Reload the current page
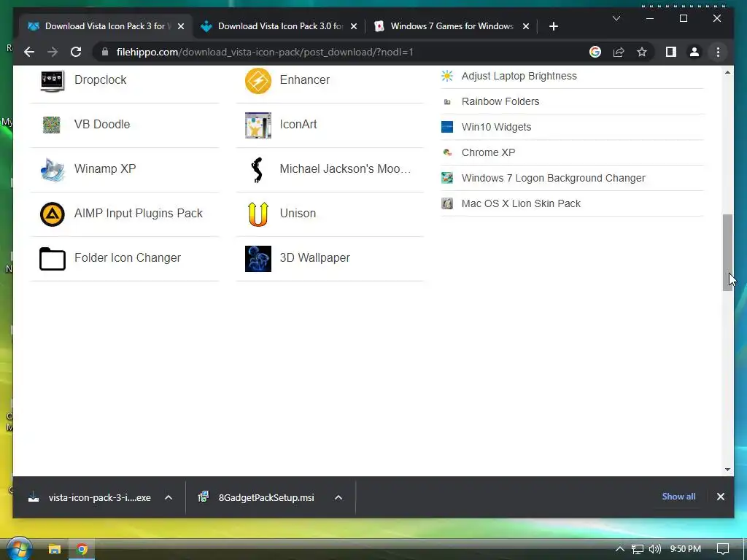Viewport: 747px width, 560px height. [76, 52]
